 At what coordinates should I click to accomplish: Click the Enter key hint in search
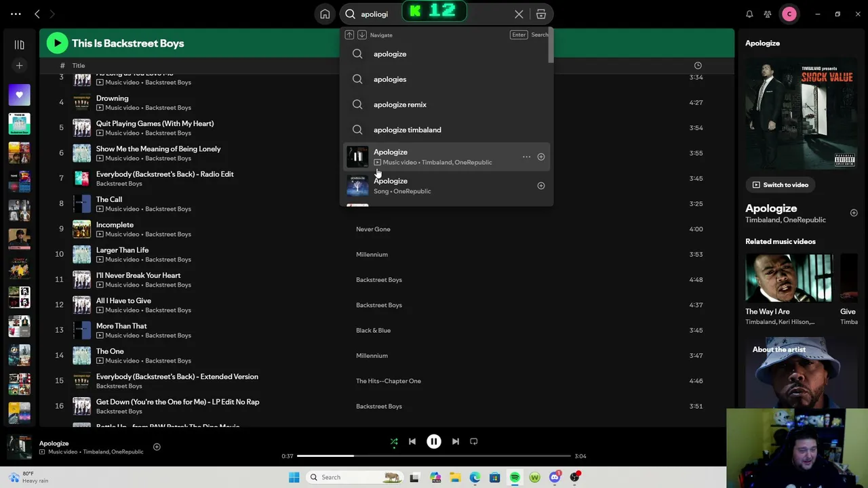(x=519, y=35)
